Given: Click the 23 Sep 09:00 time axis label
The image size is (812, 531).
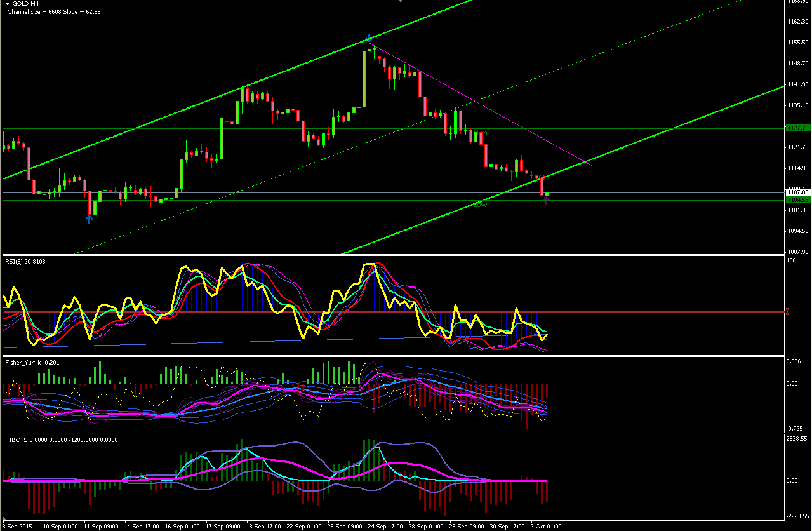Looking at the screenshot, I should (x=345, y=527).
